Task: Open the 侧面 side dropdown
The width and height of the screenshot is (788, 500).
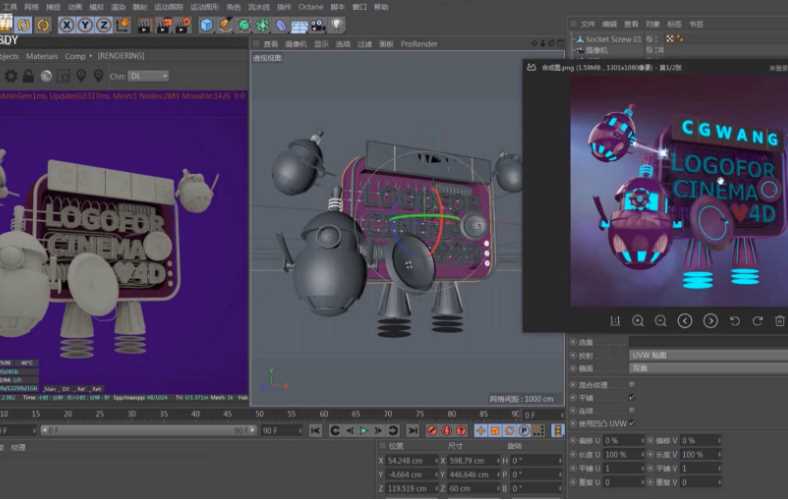Action: [708, 368]
